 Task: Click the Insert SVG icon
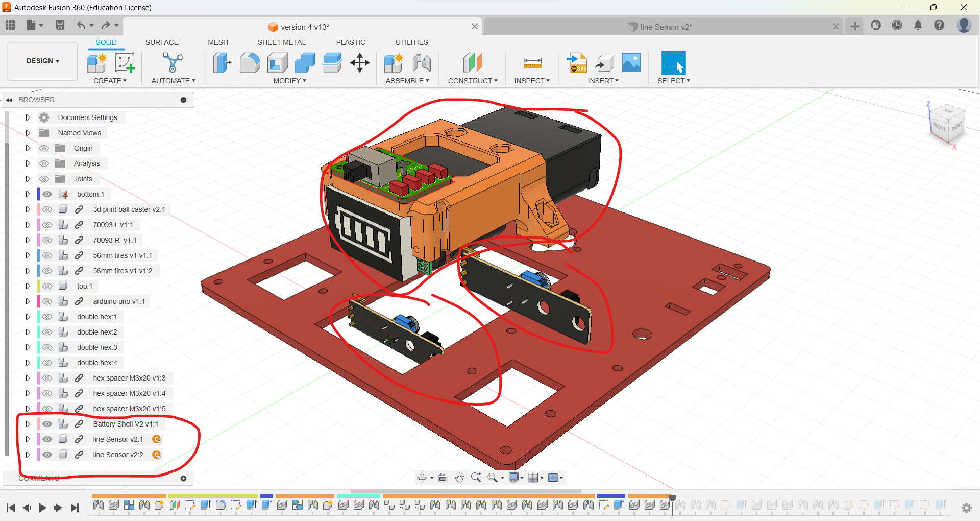pyautogui.click(x=577, y=63)
